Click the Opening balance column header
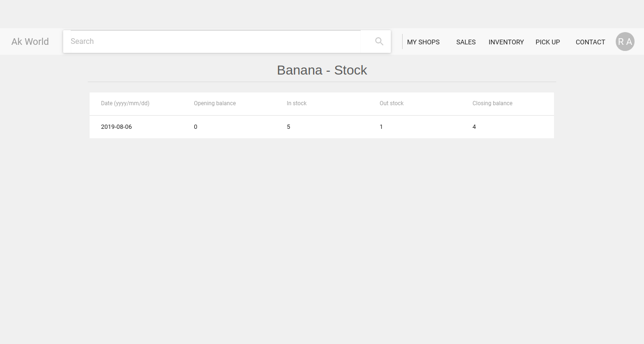644x344 pixels. coord(215,103)
